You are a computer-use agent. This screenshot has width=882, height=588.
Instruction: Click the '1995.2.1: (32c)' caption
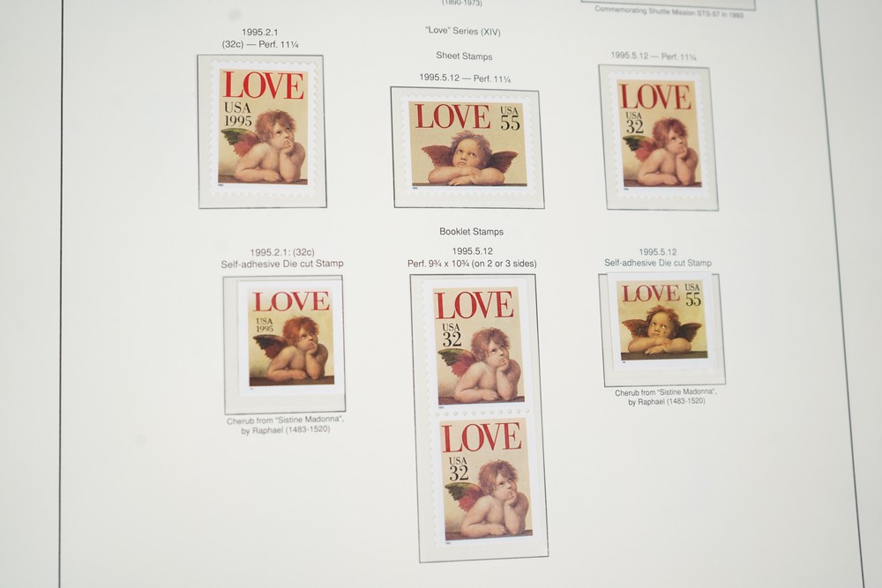tap(282, 252)
